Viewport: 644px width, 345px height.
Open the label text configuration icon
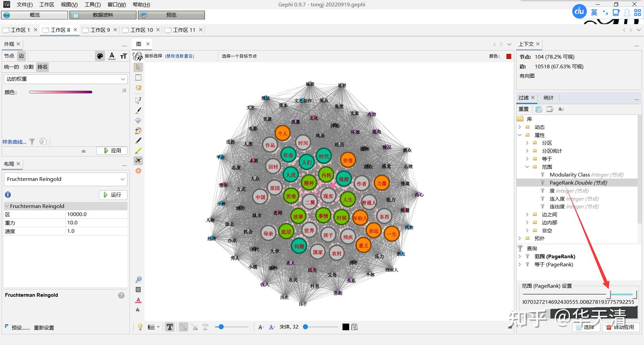click(355, 327)
